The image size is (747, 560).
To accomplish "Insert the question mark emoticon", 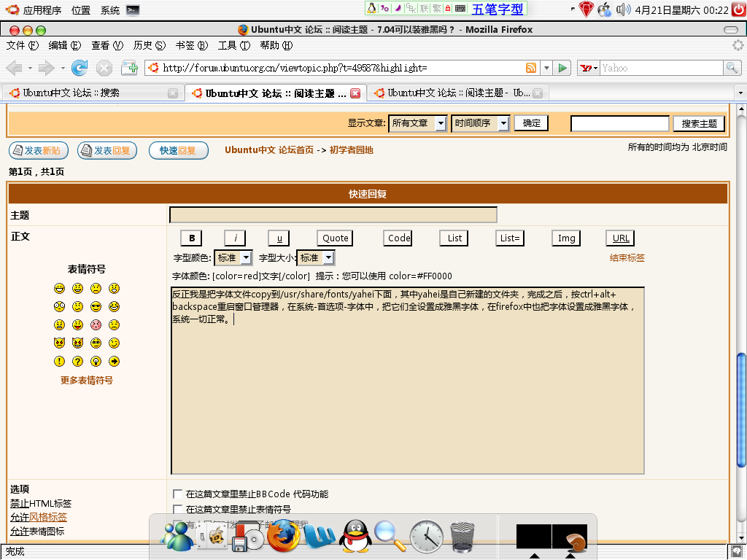I will click(77, 362).
